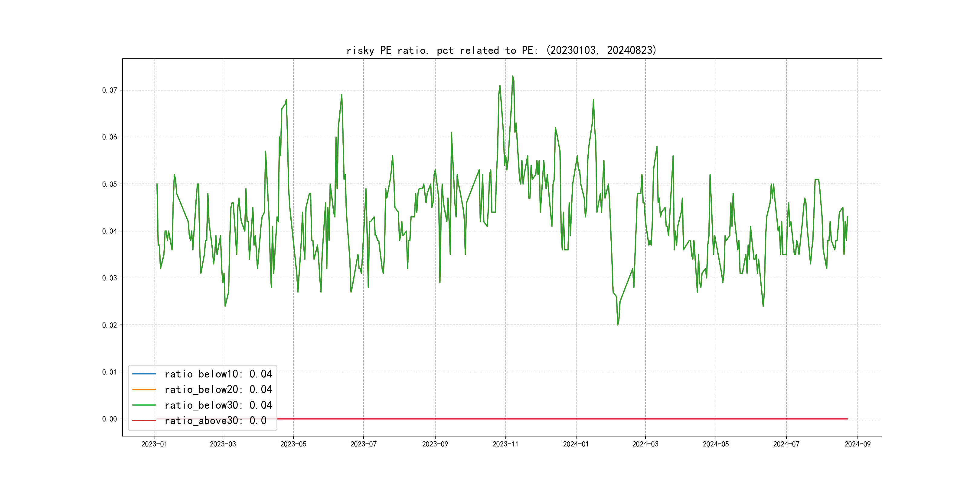Click the red ratio_above30 legend line
Viewport: 980px width, 490px height.
pos(144,420)
